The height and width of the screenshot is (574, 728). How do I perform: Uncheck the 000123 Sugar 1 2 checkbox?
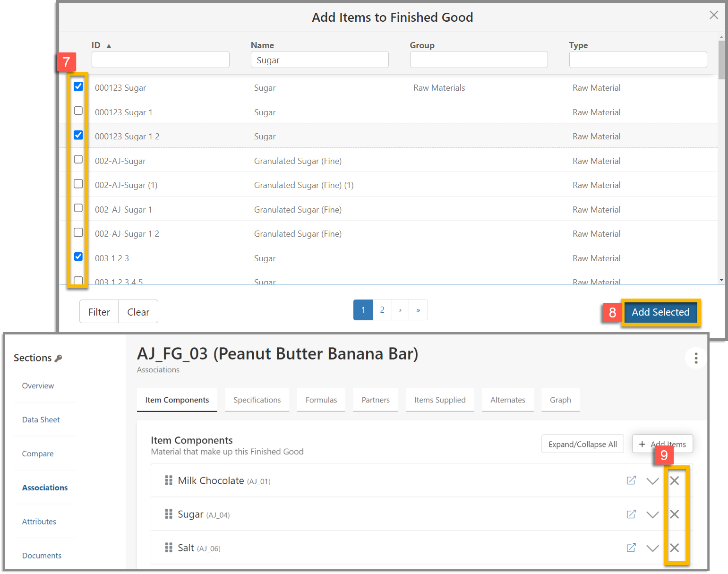tap(78, 135)
